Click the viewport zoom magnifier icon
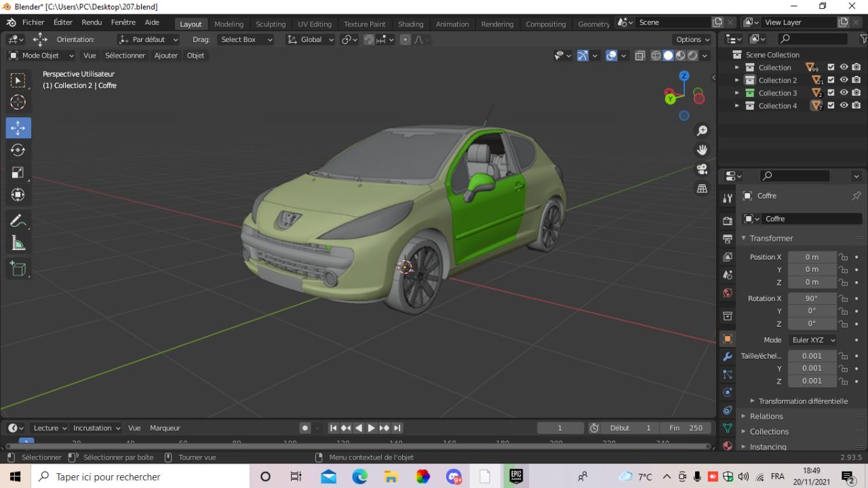This screenshot has height=488, width=868. [x=703, y=130]
